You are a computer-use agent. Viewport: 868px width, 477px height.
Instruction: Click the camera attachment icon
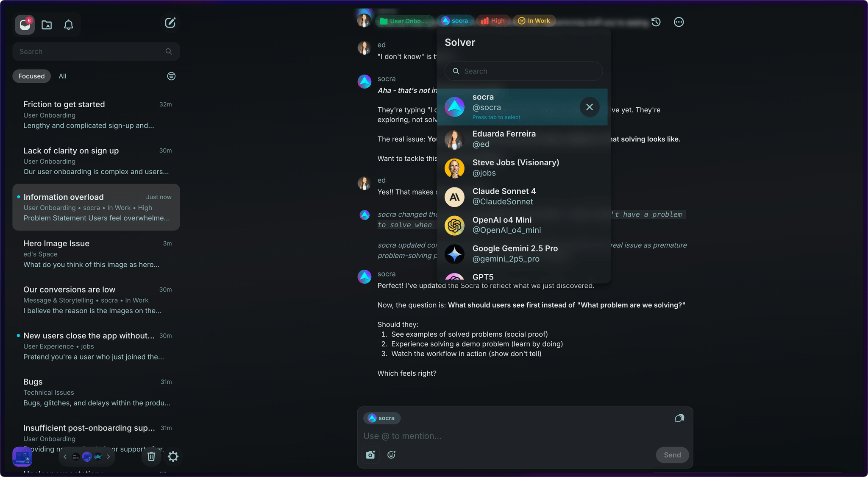(370, 455)
